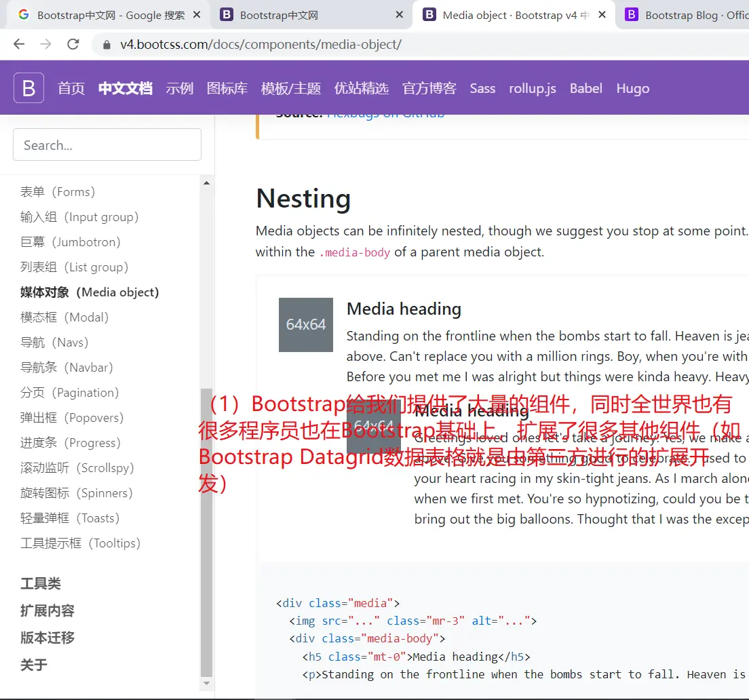Click the browser back arrow
Viewport: 749px width, 700px height.
coord(19,45)
